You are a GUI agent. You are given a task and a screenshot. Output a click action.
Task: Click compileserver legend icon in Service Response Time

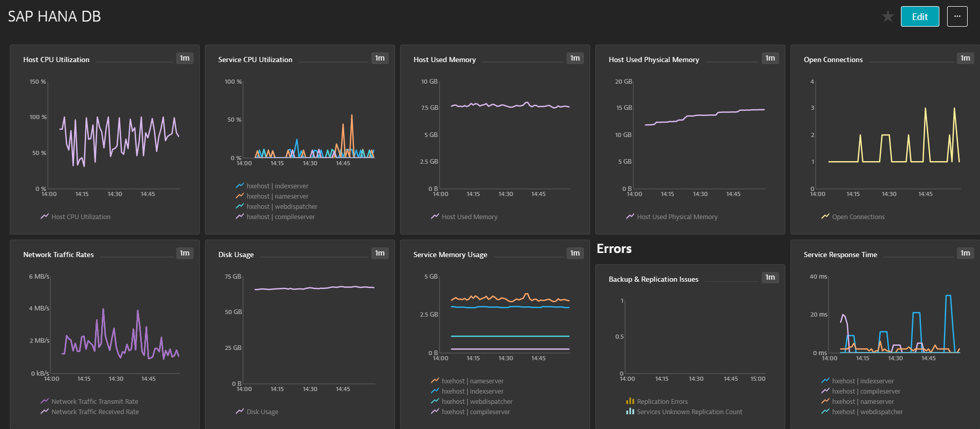pyautogui.click(x=825, y=391)
